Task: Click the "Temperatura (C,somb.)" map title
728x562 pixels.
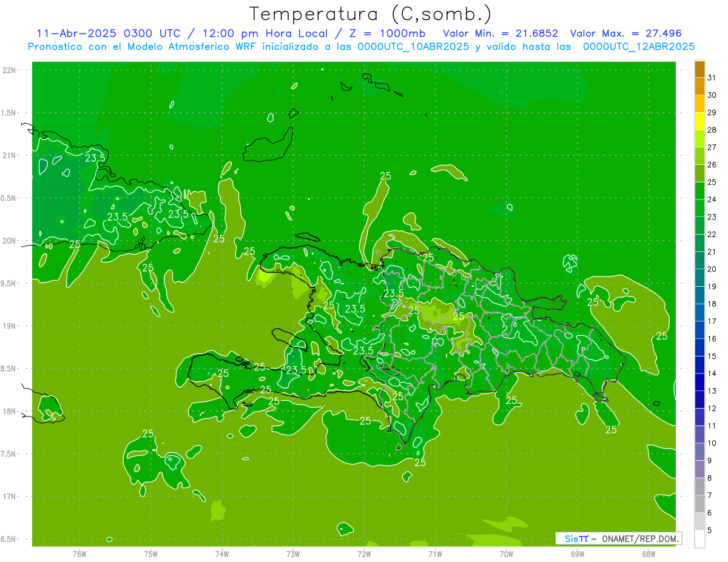Action: pos(371,13)
